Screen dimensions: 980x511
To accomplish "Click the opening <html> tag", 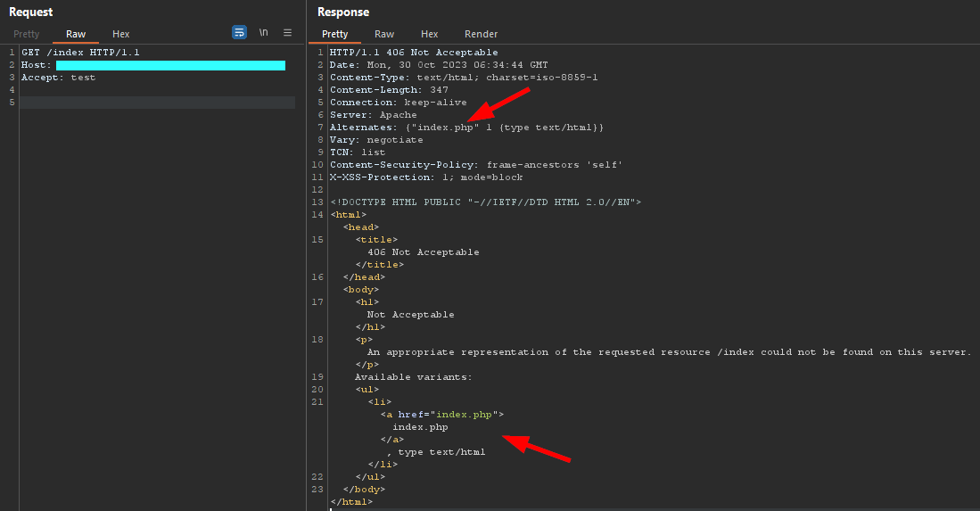I will click(348, 215).
